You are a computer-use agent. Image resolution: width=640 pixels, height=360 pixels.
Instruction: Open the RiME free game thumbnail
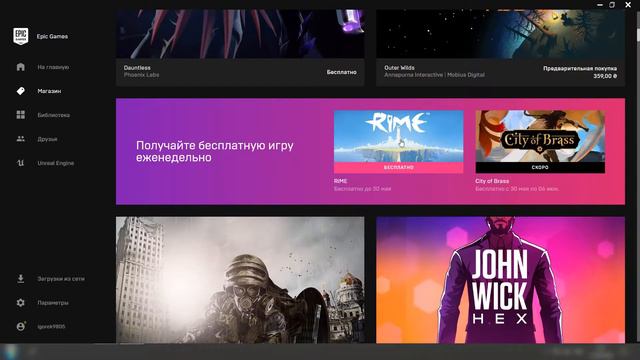click(x=398, y=136)
